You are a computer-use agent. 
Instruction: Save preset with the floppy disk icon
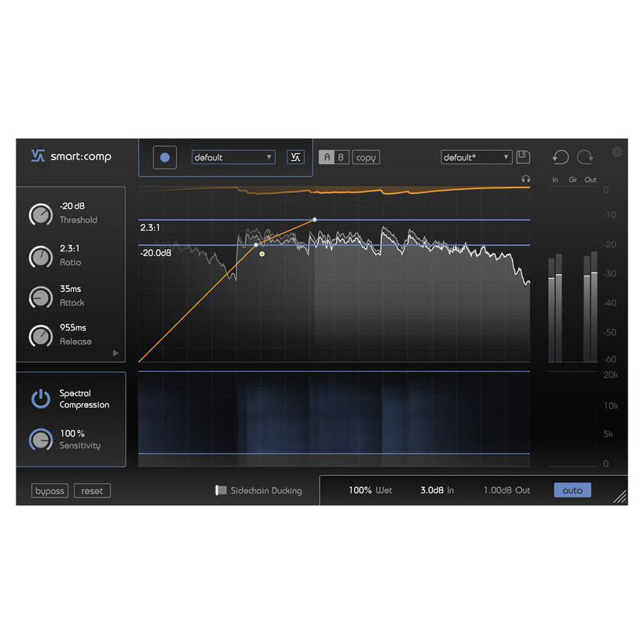523,157
